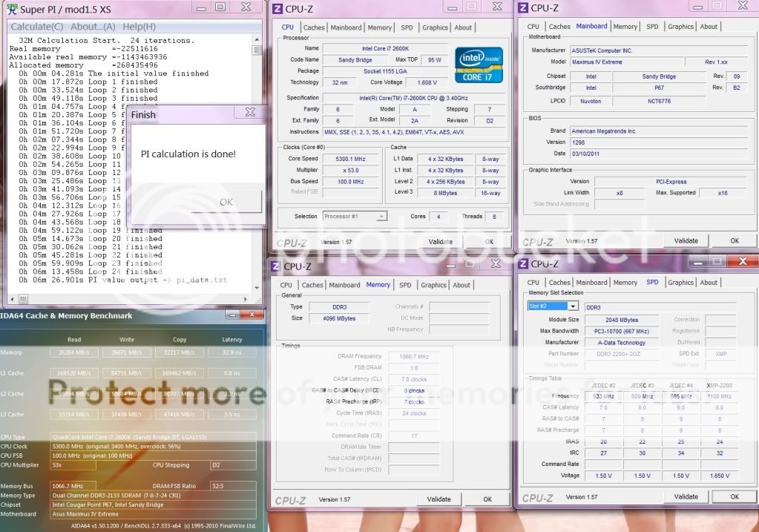Click Validate in the CPU-Z window showing the CPU tab
This screenshot has height=532, width=759.
441,242
